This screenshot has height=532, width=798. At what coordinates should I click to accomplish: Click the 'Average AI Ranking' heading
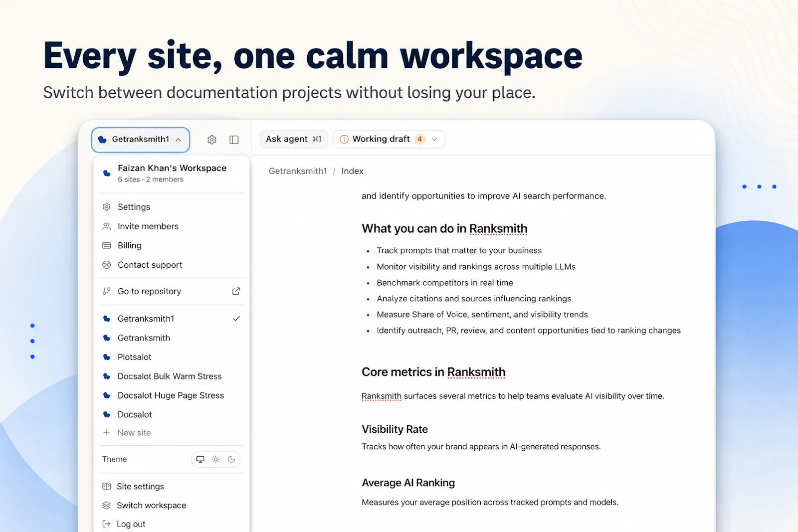[x=408, y=483]
